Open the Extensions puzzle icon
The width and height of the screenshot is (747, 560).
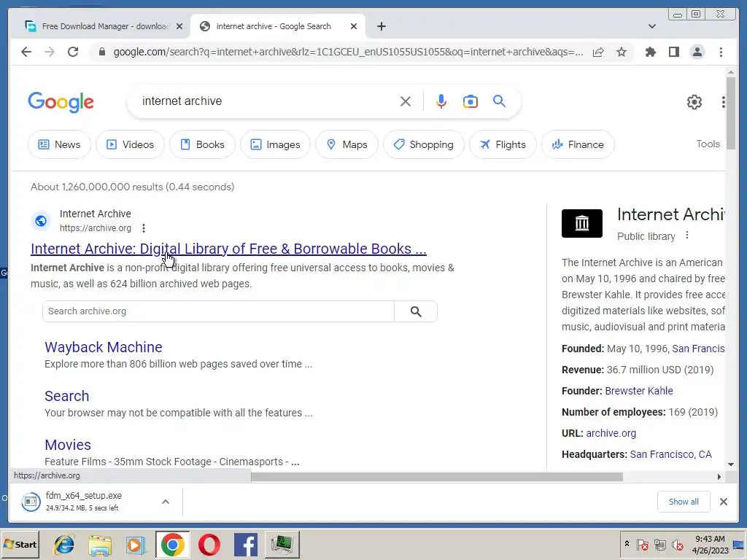[650, 52]
